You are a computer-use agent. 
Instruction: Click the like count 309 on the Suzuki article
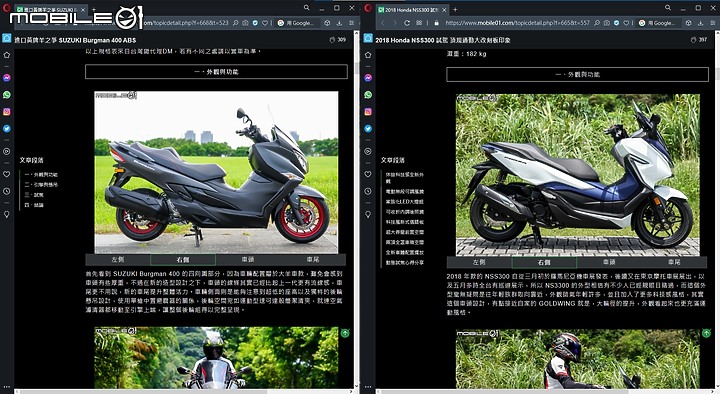point(338,40)
